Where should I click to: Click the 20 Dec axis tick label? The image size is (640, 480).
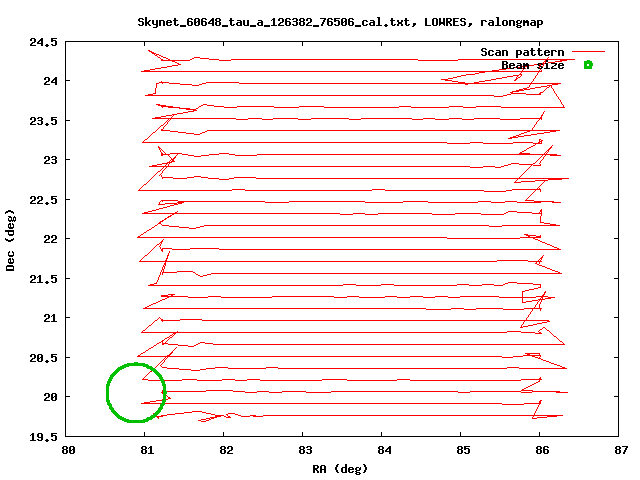point(51,397)
